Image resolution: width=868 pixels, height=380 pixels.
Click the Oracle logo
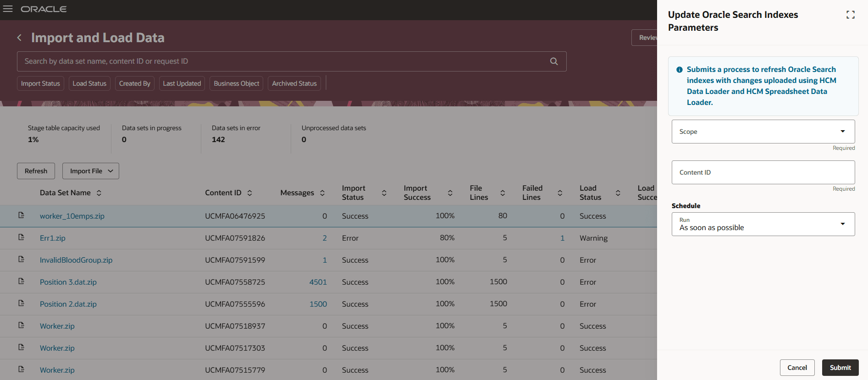44,9
